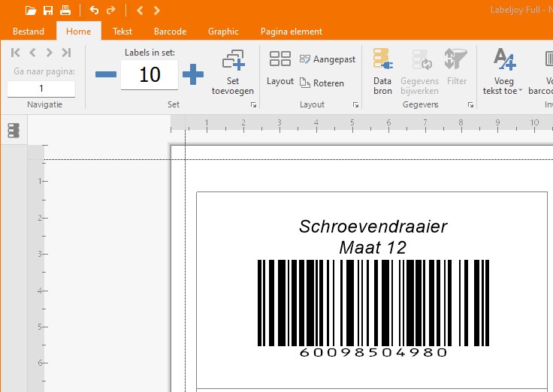
Task: Toggle the side panel icon at left
Action: pyautogui.click(x=14, y=131)
